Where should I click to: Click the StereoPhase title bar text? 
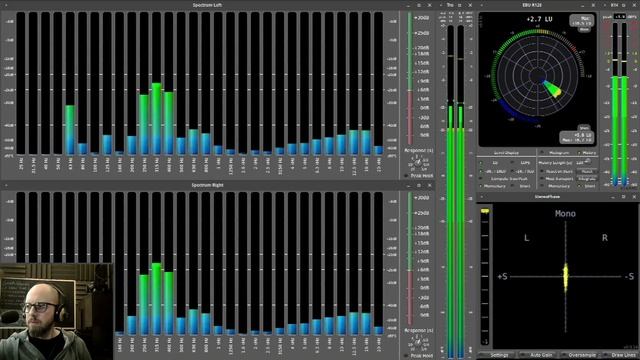[x=547, y=197]
